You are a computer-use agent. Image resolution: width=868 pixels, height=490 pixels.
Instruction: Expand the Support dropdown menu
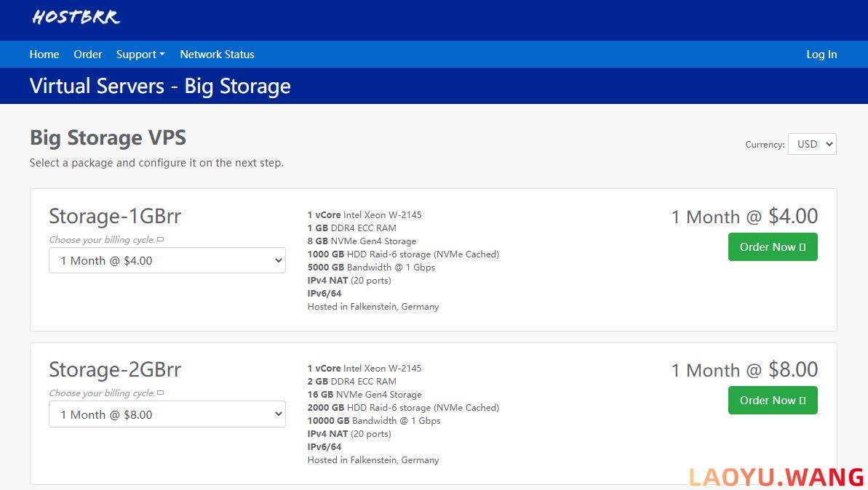pyautogui.click(x=140, y=55)
